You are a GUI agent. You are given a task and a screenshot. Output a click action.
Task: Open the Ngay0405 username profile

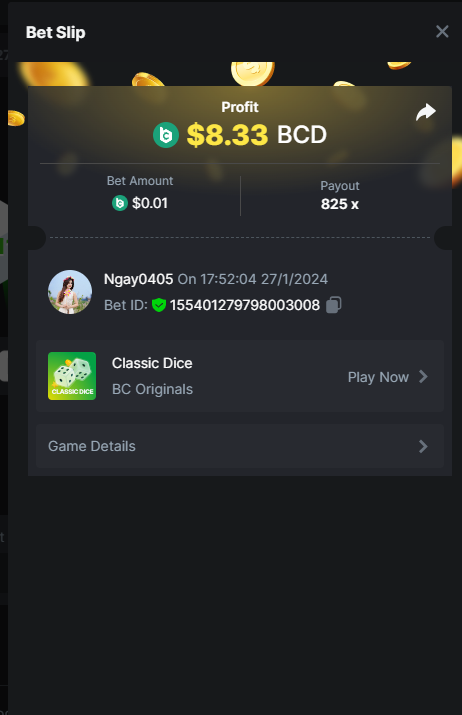click(138, 279)
